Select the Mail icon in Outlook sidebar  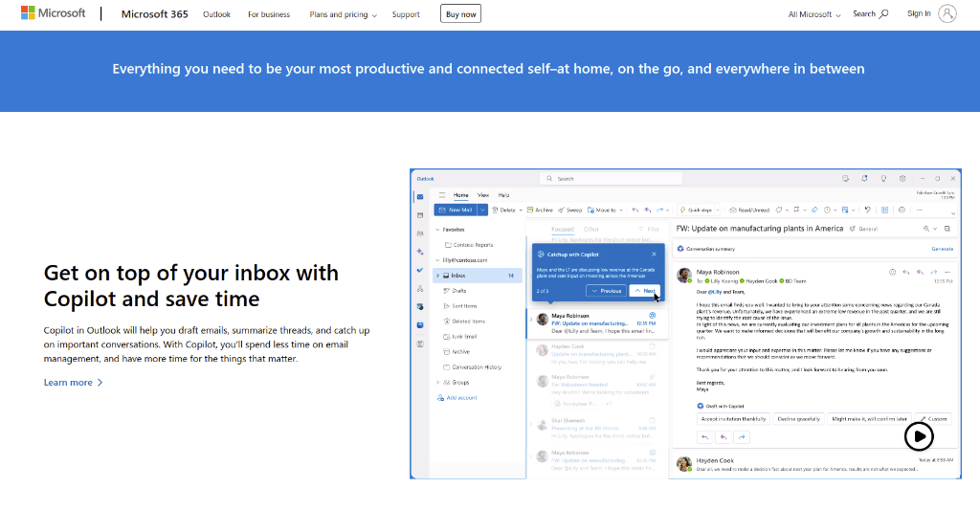click(x=420, y=197)
